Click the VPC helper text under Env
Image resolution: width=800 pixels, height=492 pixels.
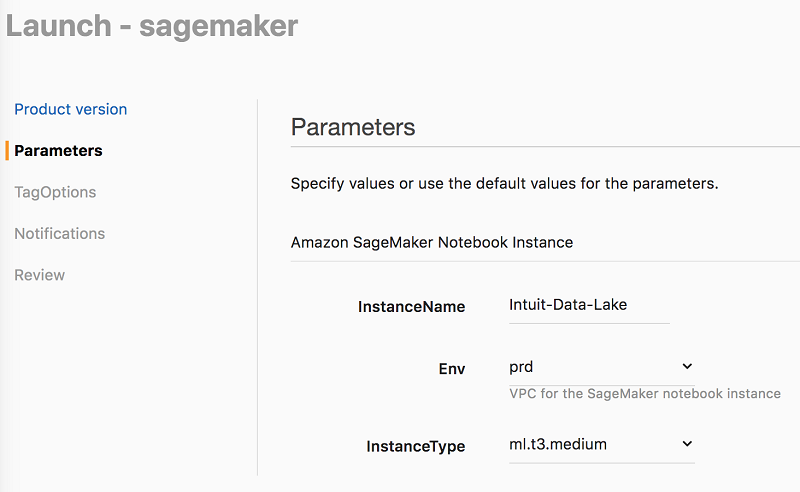click(644, 394)
